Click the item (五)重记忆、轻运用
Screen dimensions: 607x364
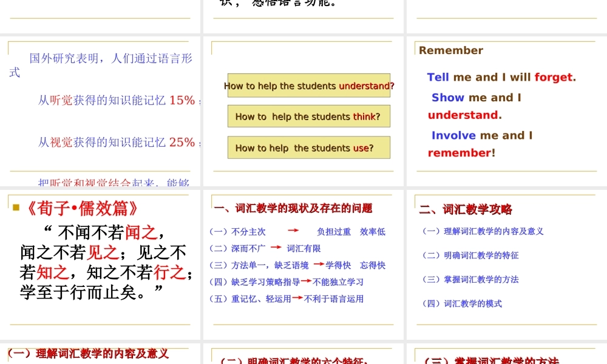click(x=250, y=299)
